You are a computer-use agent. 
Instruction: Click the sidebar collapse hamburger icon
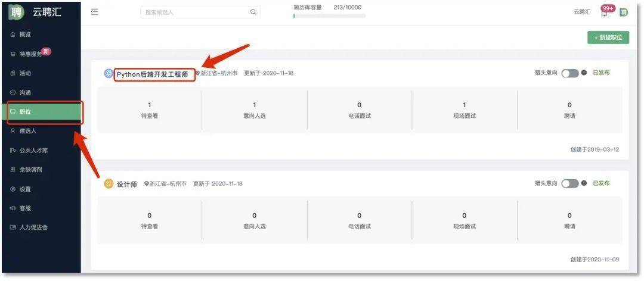click(x=94, y=12)
